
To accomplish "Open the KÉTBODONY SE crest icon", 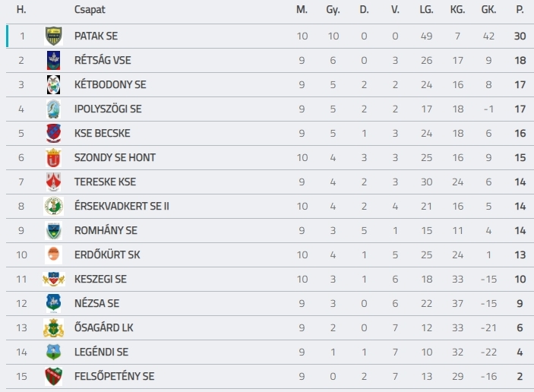I will [x=53, y=85].
